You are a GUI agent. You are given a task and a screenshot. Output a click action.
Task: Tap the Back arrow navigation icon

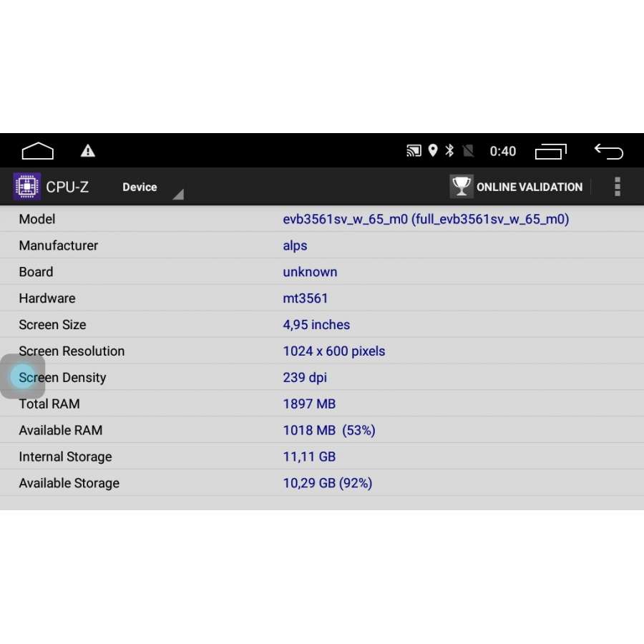(609, 151)
